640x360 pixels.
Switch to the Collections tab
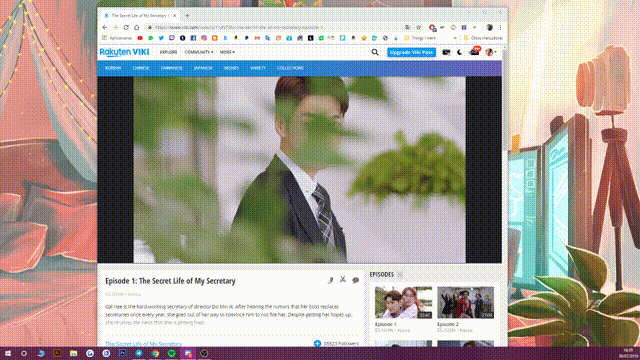coord(290,68)
